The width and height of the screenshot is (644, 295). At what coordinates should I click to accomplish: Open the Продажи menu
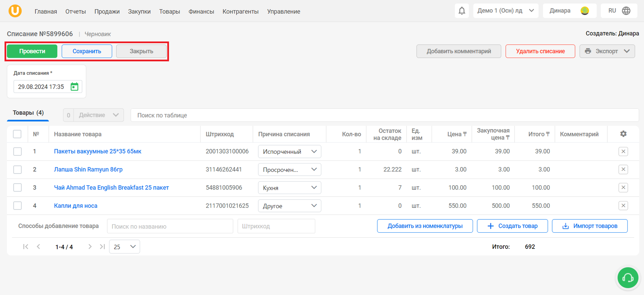[107, 12]
